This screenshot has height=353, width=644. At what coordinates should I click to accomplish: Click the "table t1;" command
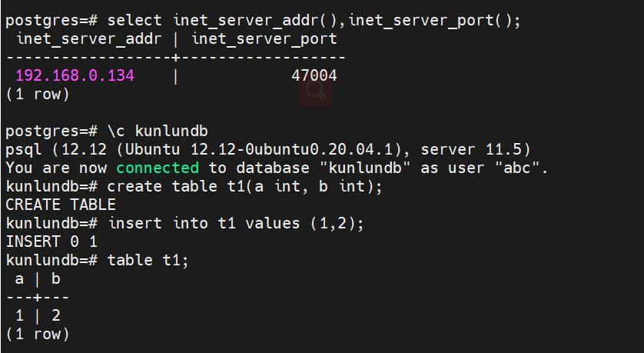148,260
